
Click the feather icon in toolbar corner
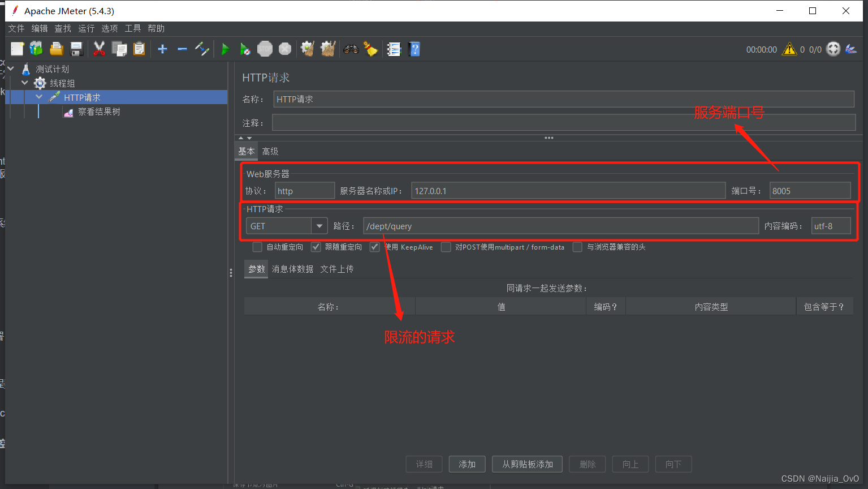click(x=851, y=49)
